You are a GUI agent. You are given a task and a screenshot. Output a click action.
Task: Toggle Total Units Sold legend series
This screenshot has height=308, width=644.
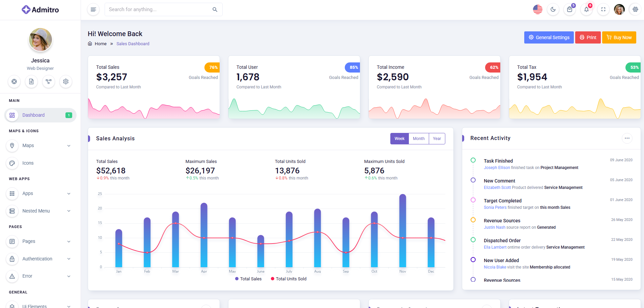tap(289, 279)
